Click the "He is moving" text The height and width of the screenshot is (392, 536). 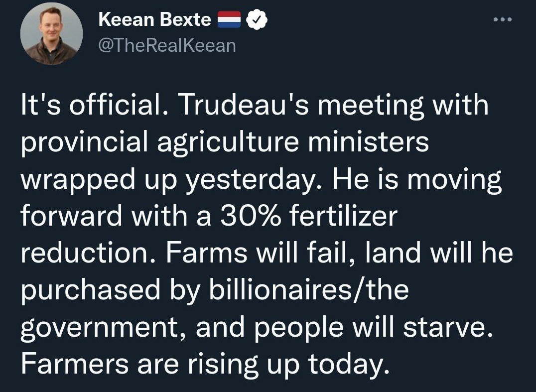pos(417,180)
